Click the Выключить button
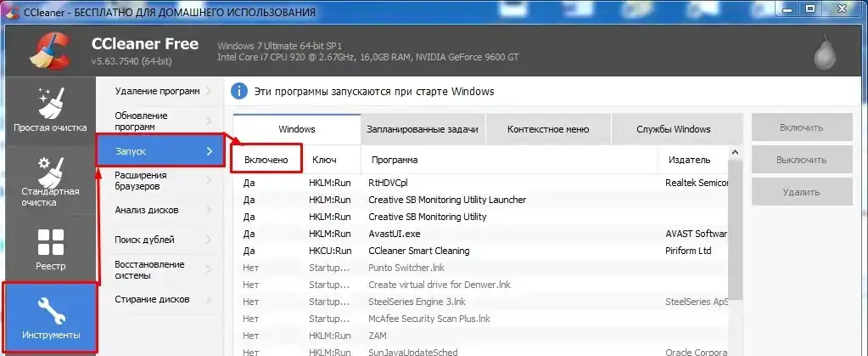The height and width of the screenshot is (356, 868). pyautogui.click(x=801, y=160)
